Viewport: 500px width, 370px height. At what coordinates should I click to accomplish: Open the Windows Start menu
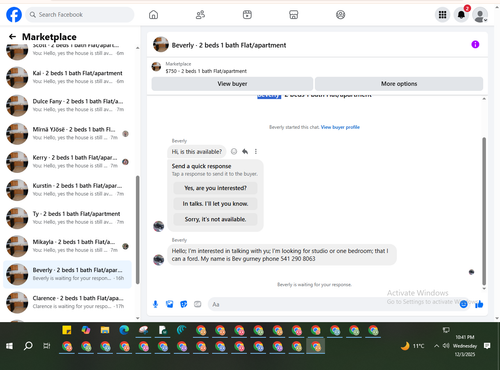tap(9, 346)
